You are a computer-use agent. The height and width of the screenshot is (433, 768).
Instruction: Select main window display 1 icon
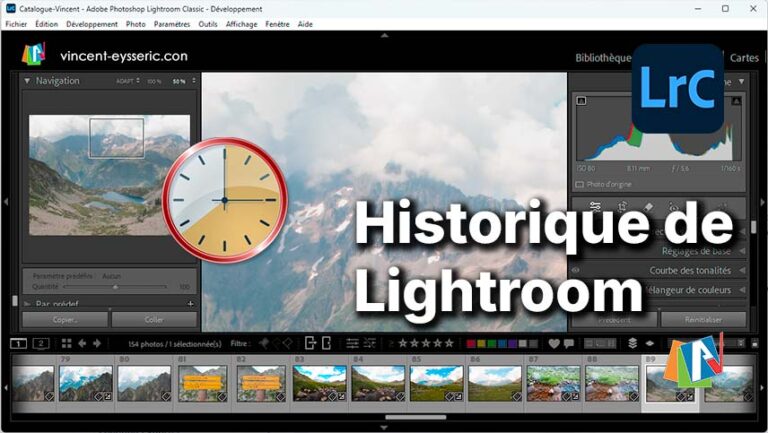coord(19,344)
